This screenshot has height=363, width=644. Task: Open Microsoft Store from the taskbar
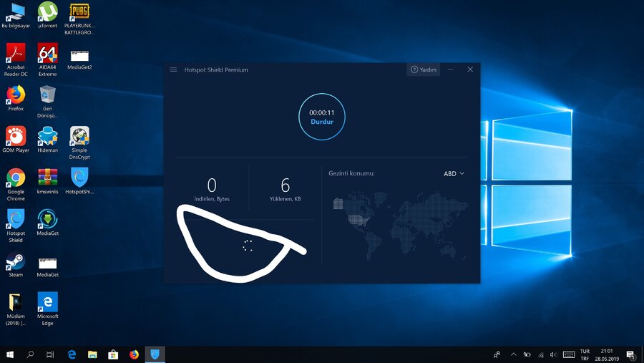click(113, 354)
